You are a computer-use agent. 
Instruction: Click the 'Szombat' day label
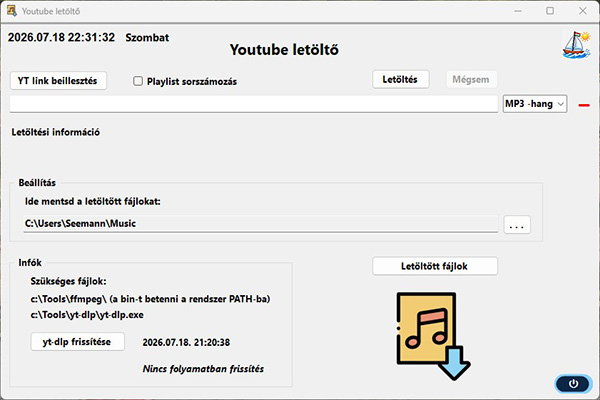click(x=147, y=38)
